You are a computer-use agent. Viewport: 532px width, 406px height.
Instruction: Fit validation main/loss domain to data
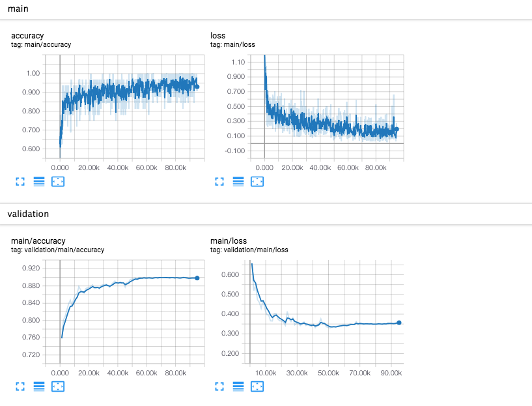tap(257, 386)
